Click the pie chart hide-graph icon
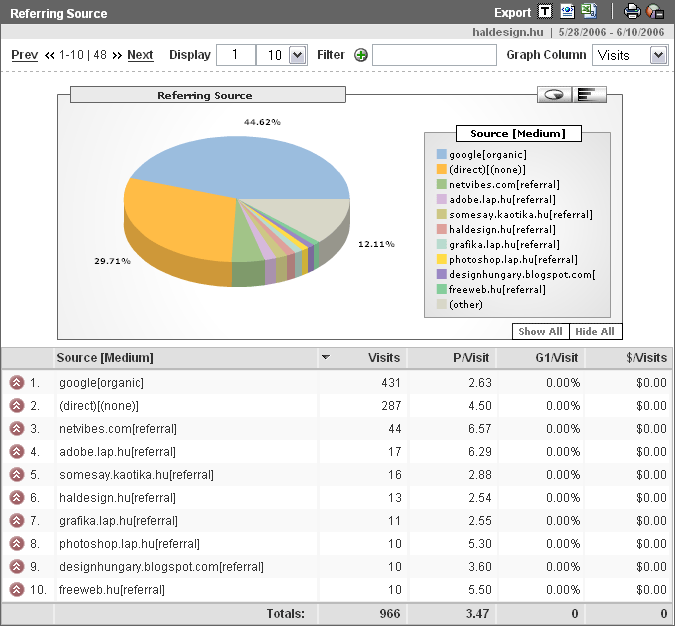The image size is (675, 626). [655, 12]
